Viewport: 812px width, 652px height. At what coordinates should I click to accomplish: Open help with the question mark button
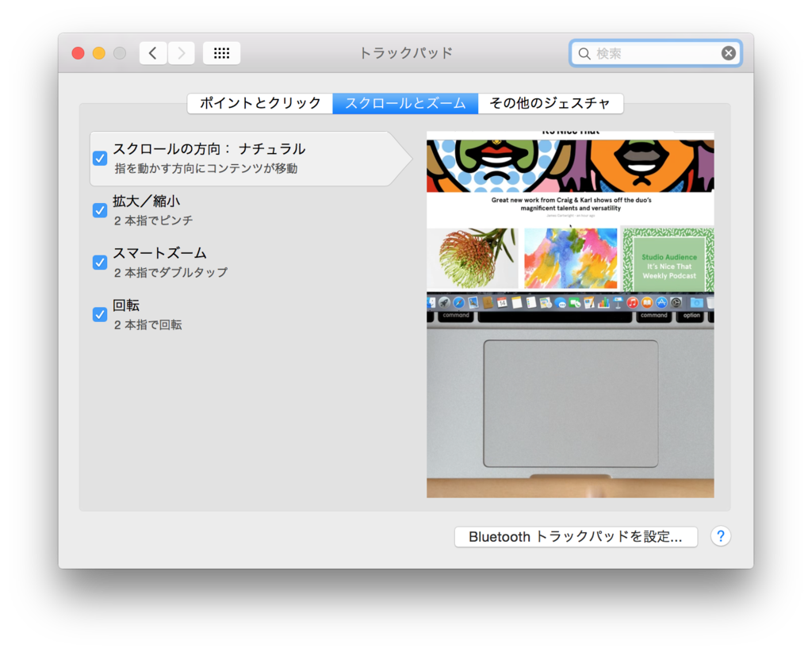720,536
